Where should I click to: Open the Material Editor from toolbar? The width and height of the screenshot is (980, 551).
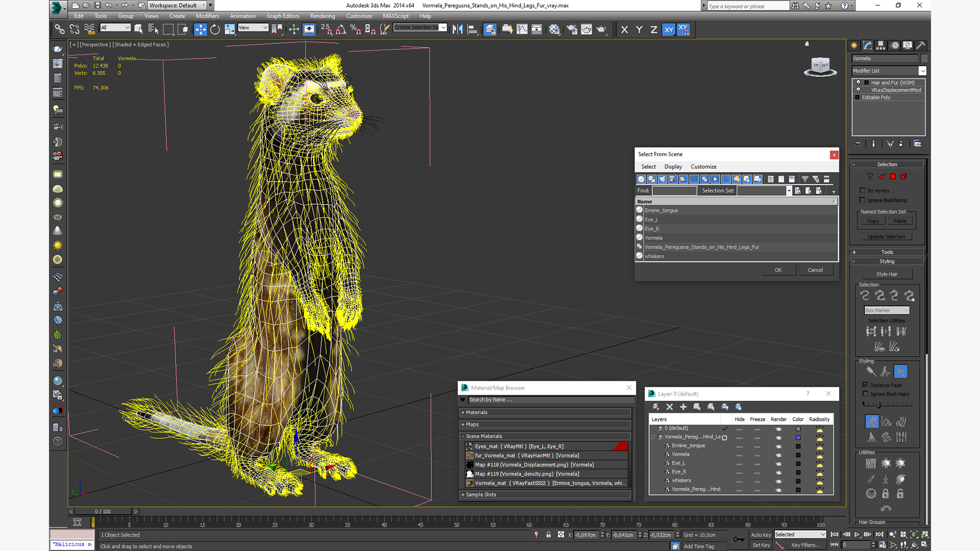click(x=555, y=30)
